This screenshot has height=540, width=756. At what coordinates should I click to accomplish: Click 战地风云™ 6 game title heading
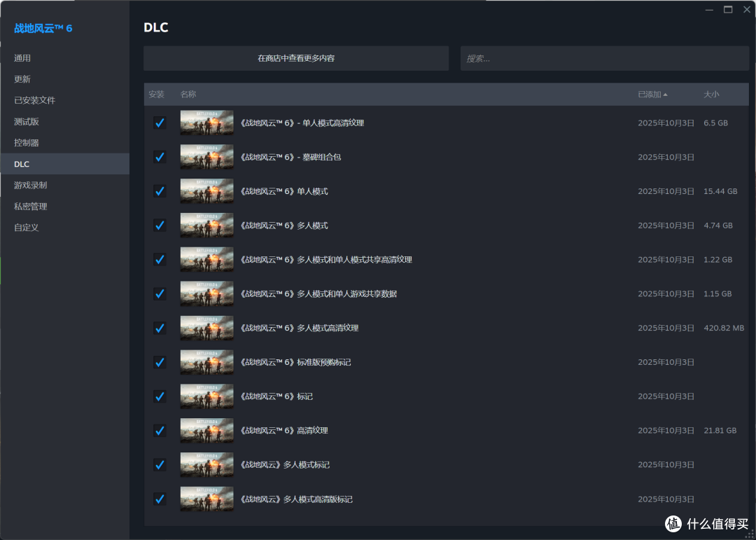(x=43, y=29)
